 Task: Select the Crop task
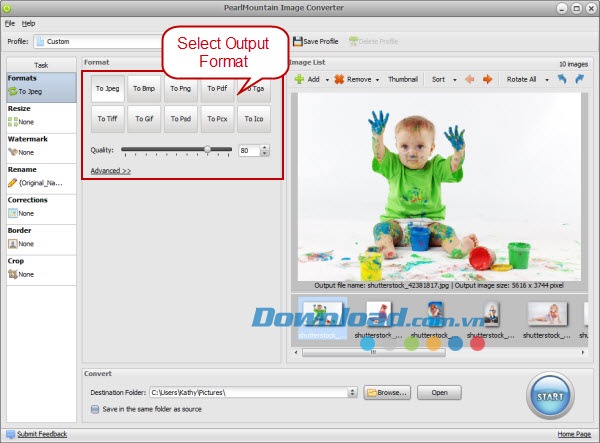click(x=41, y=270)
